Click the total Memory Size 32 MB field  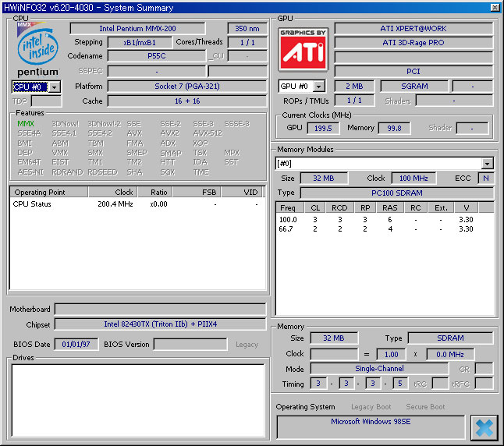pyautogui.click(x=334, y=338)
